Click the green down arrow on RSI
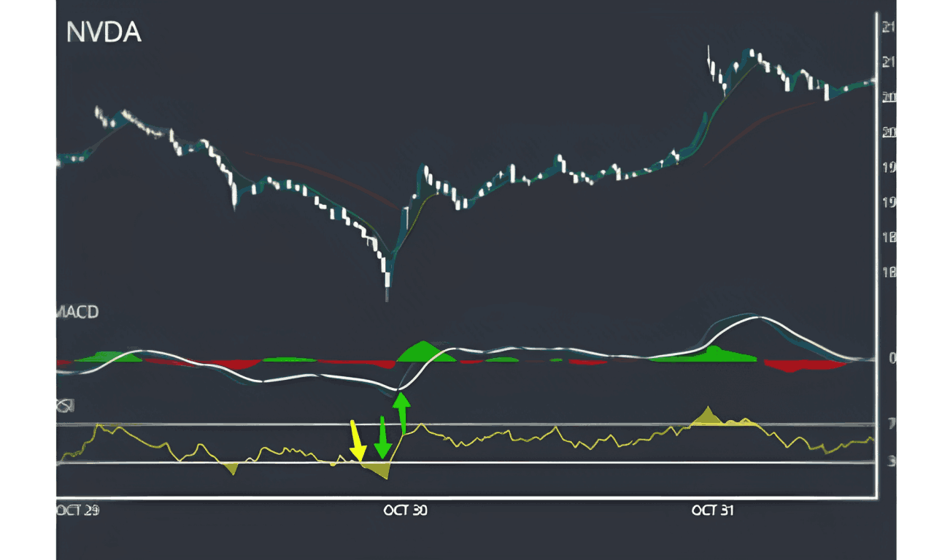The height and width of the screenshot is (560, 934). click(381, 440)
